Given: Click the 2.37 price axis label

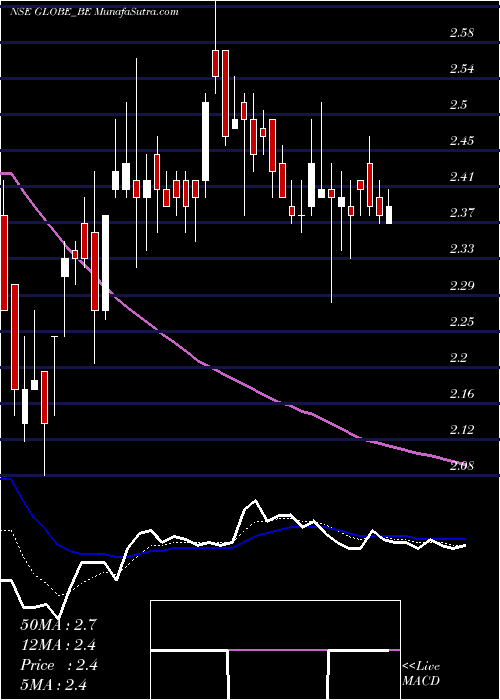Looking at the screenshot, I should point(462,213).
